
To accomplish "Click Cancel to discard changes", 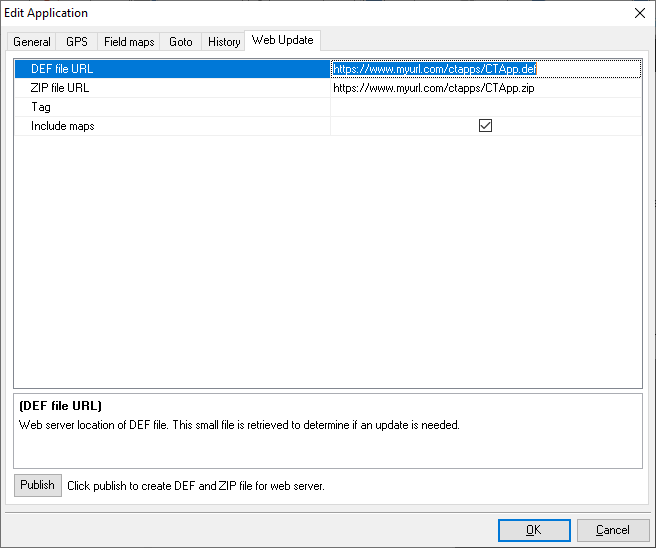I will click(612, 530).
